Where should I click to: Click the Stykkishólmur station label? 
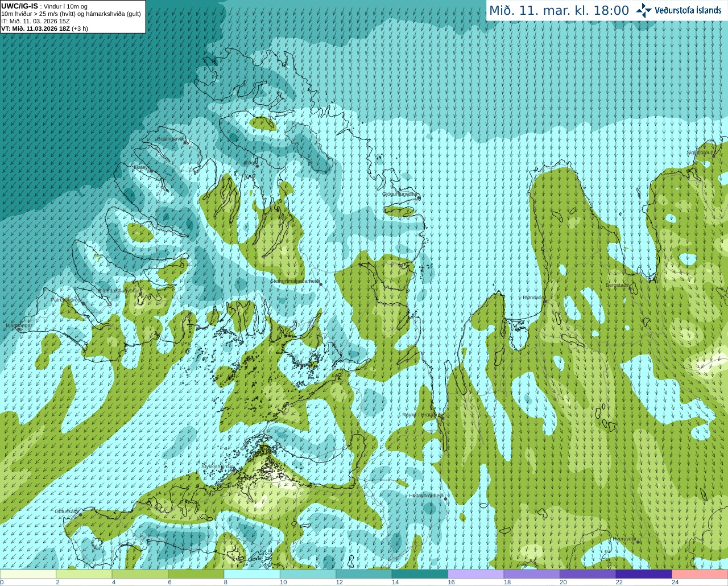[x=218, y=467]
